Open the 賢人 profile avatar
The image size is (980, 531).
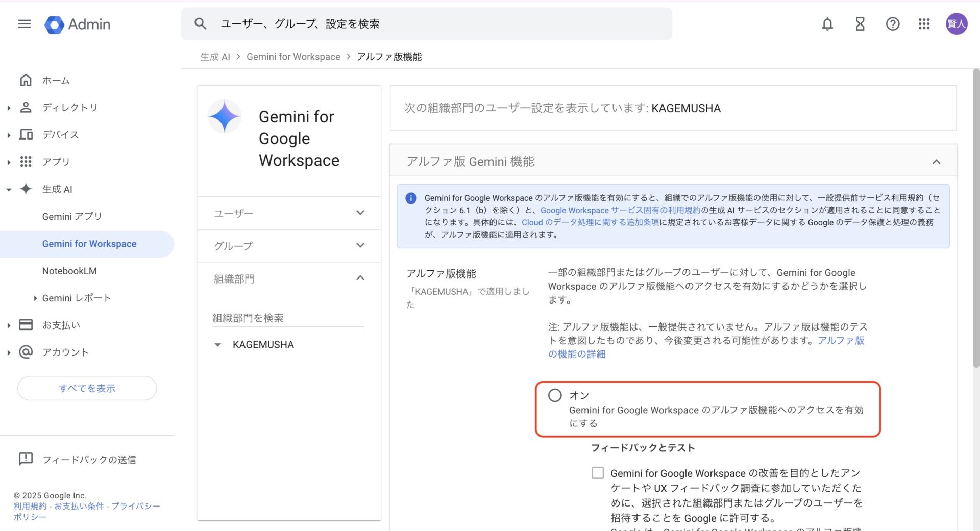[x=957, y=24]
